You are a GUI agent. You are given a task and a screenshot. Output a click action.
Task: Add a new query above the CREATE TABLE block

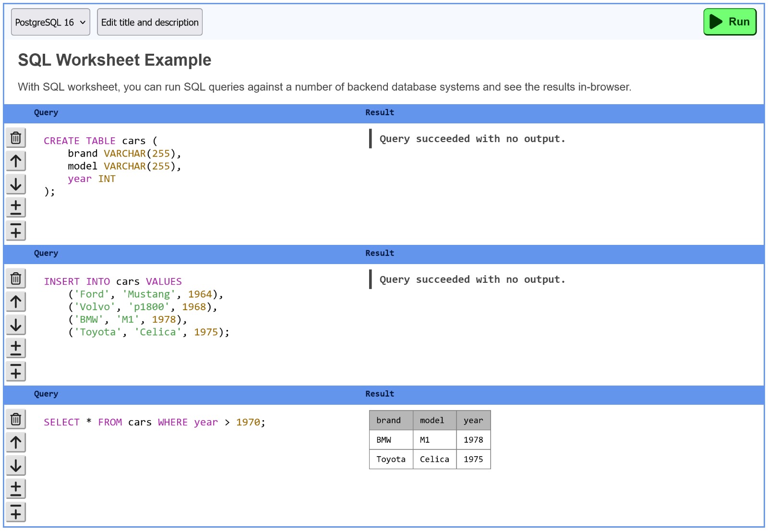tap(16, 207)
